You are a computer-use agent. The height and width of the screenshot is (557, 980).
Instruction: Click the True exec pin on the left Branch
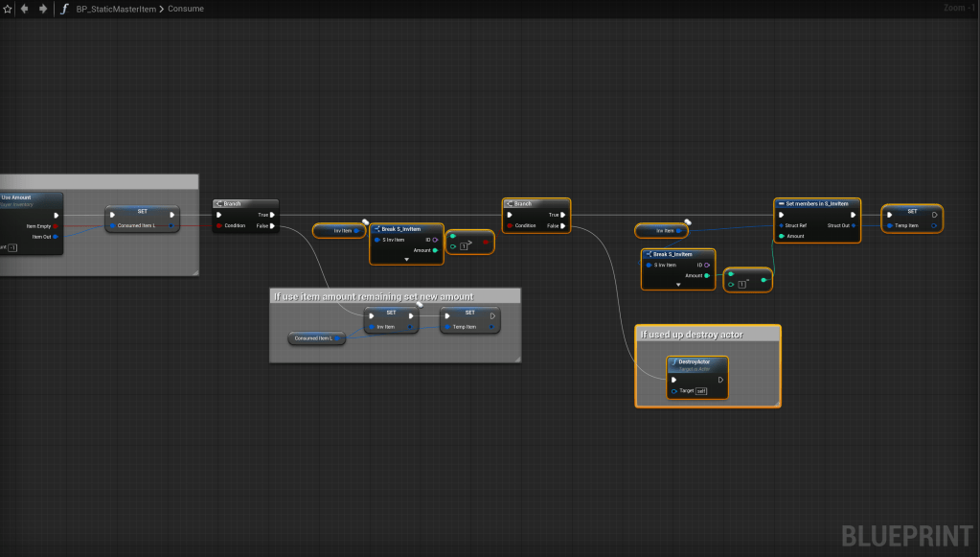pyautogui.click(x=272, y=215)
